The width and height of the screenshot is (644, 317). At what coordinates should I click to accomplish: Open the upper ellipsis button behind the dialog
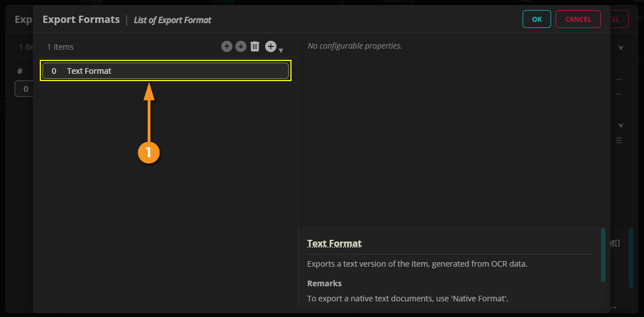(619, 79)
